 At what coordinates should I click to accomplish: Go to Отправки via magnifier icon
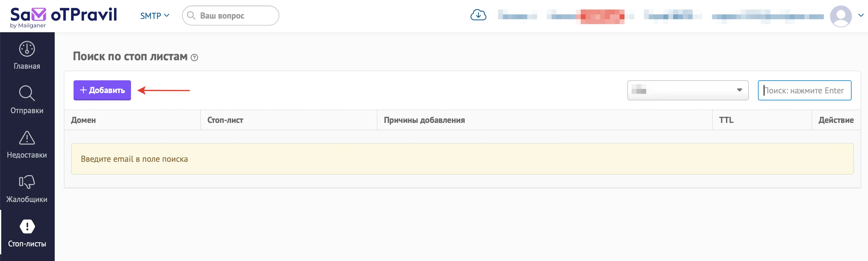pos(27,93)
